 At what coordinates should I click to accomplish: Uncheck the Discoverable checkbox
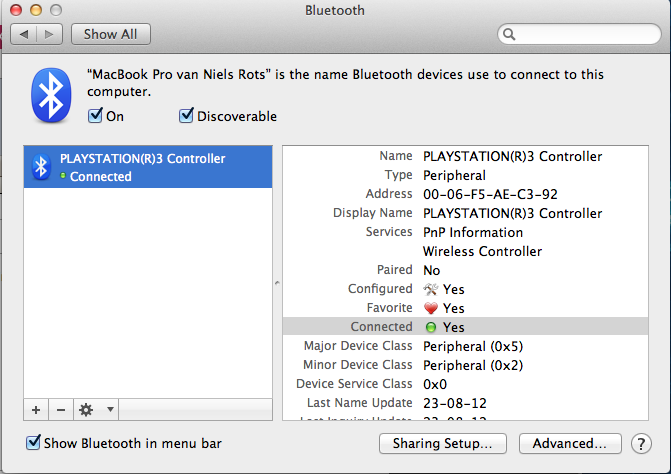pyautogui.click(x=186, y=116)
